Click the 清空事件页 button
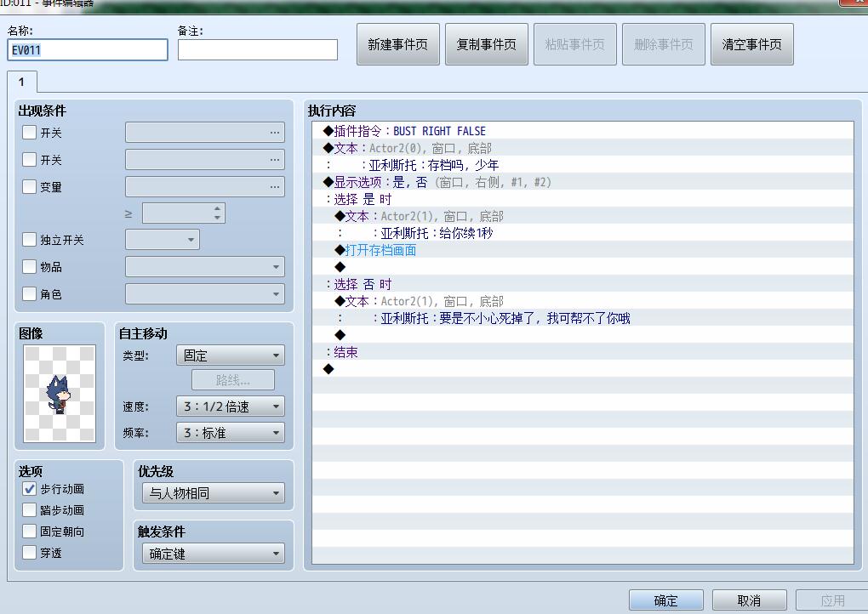868x614 pixels. 751,44
